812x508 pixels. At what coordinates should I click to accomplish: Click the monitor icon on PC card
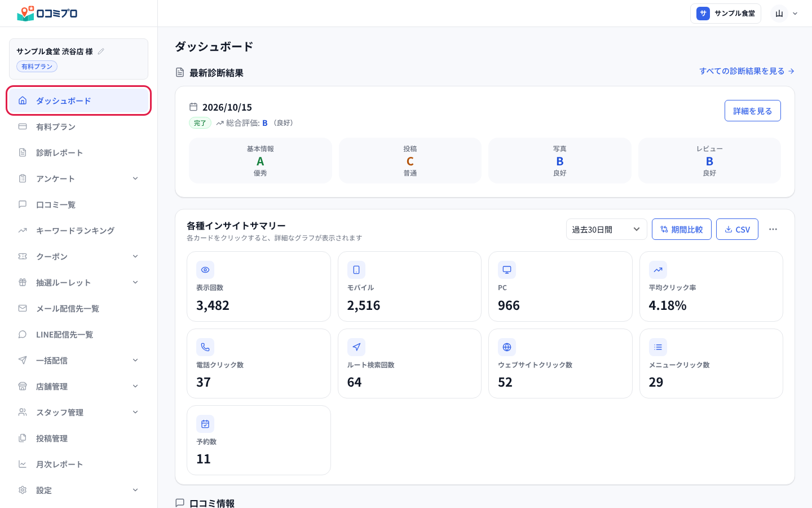coord(507,270)
